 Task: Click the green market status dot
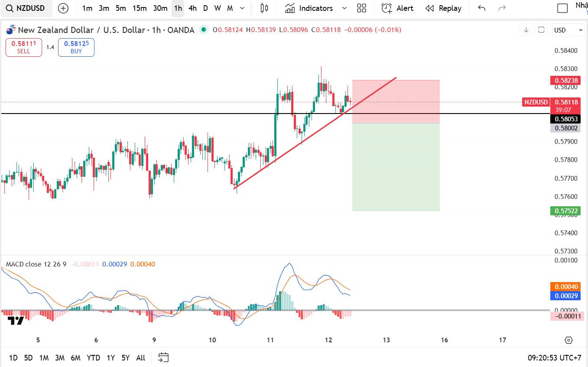click(203, 29)
